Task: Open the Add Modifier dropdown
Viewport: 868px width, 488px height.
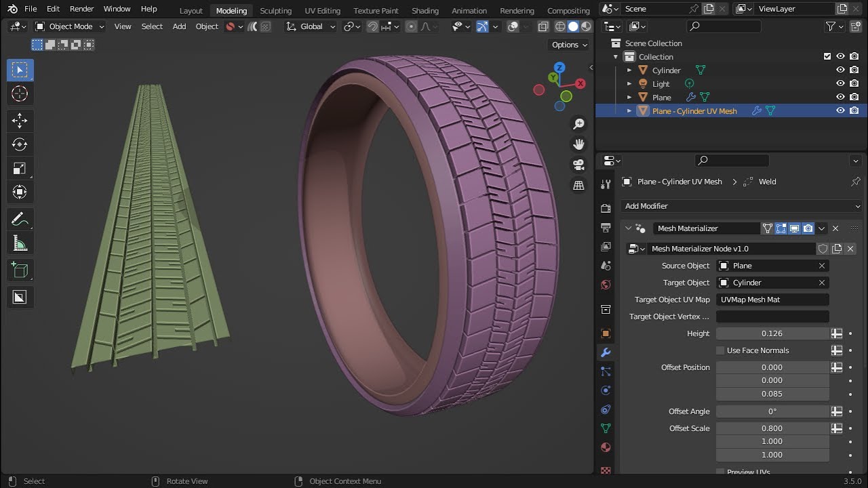Action: [741, 206]
